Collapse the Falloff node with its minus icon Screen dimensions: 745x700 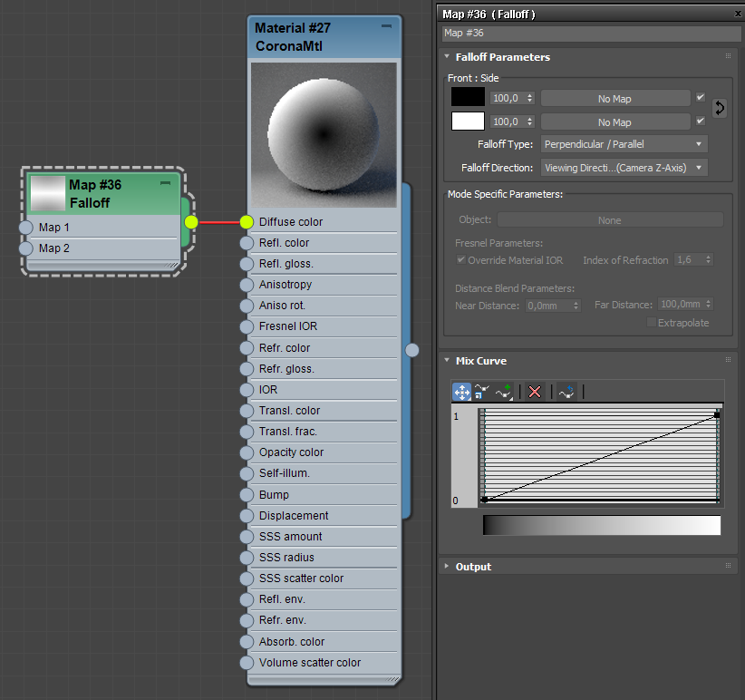165,183
